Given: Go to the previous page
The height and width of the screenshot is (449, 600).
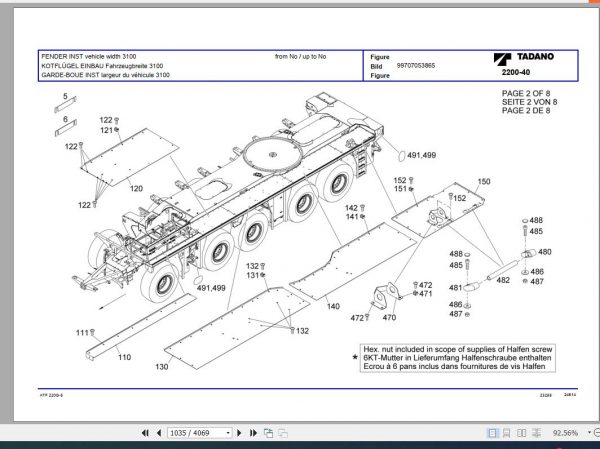Looking at the screenshot, I should pyautogui.click(x=159, y=433).
